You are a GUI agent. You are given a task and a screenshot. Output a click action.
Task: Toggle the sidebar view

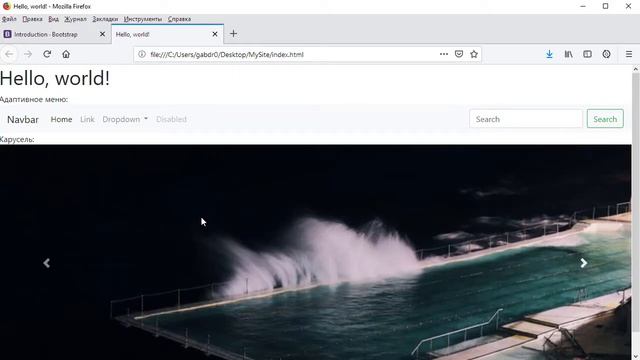click(587, 54)
